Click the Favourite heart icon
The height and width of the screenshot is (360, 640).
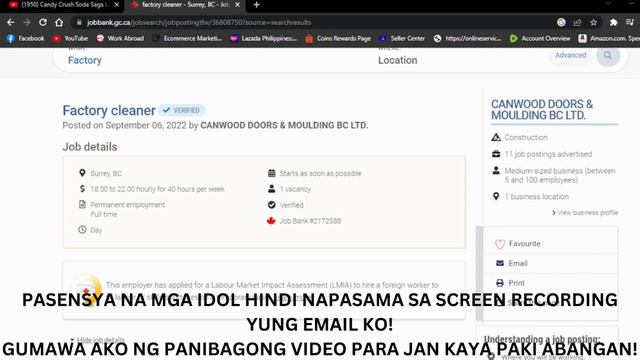tap(500, 244)
